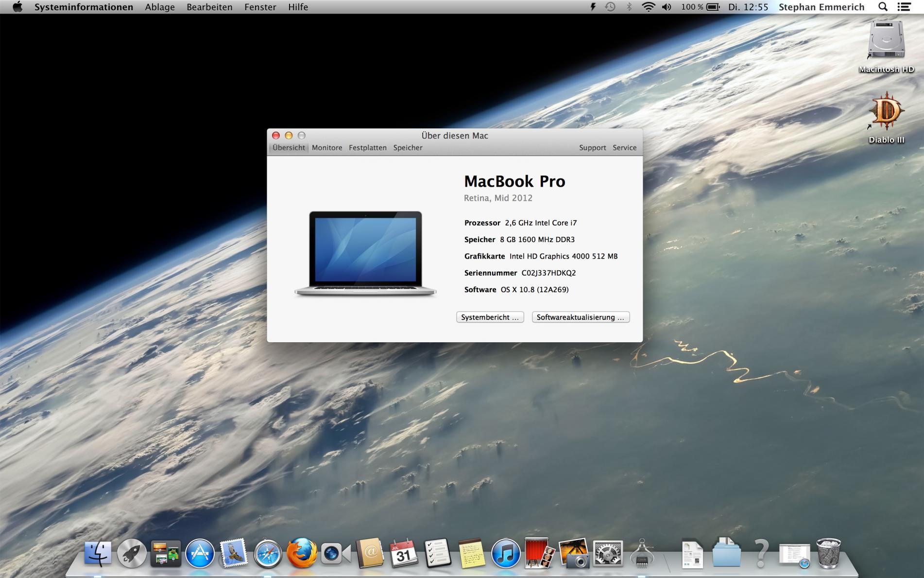Click the MacBook Pro heading

coord(514,181)
